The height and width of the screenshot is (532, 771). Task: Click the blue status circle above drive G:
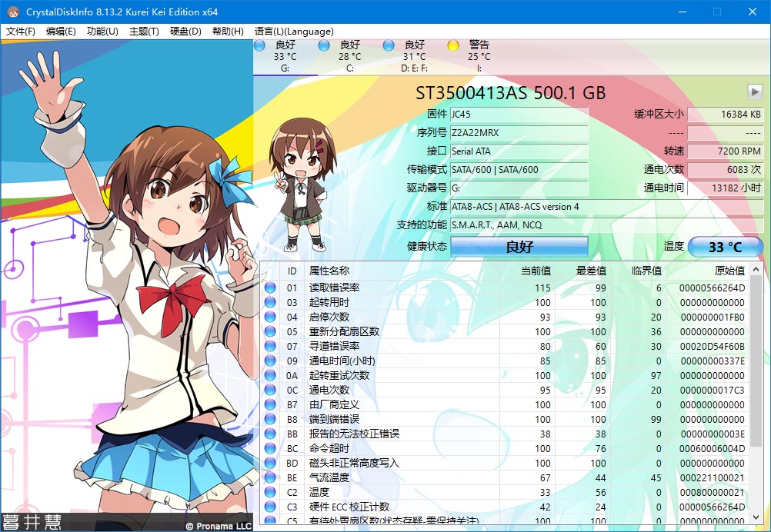pos(259,45)
